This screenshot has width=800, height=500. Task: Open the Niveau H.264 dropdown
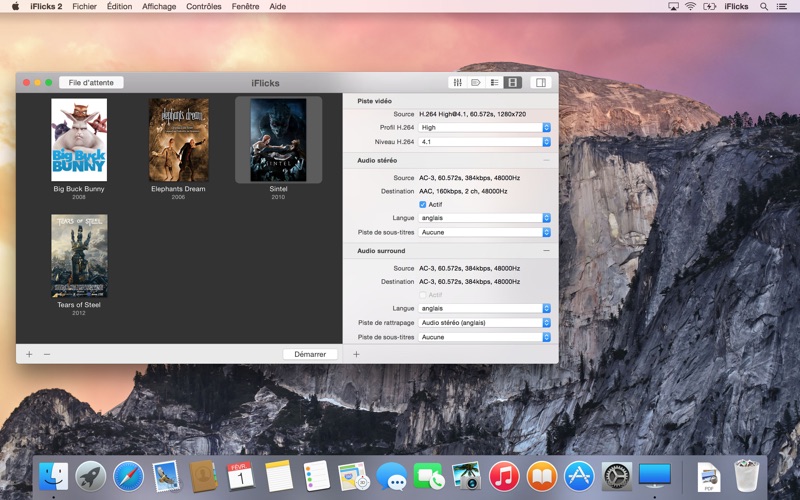(484, 142)
